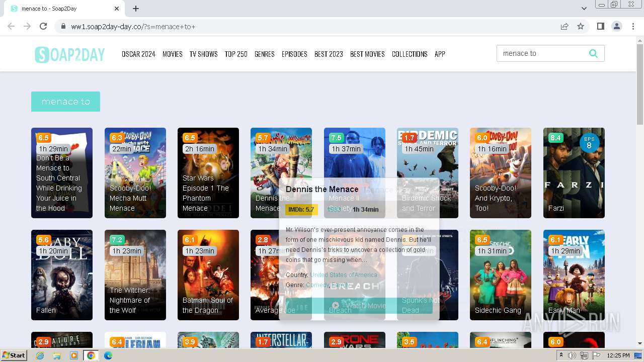The image size is (644, 362).
Task: Open the browser side panel
Action: [600, 26]
